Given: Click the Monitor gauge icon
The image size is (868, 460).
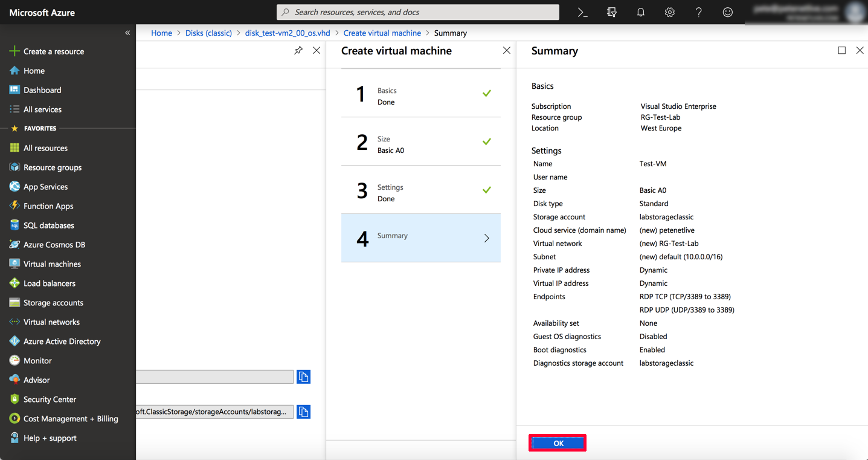Looking at the screenshot, I should tap(14, 361).
